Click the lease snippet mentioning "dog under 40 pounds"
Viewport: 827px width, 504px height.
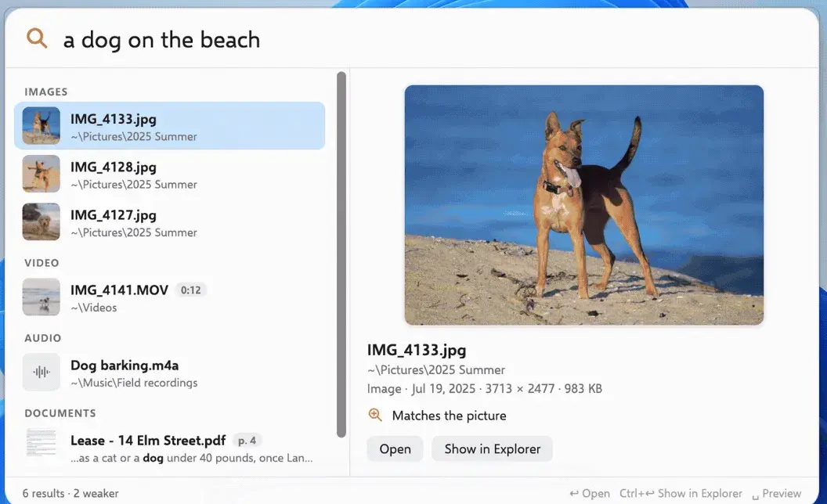[191, 458]
